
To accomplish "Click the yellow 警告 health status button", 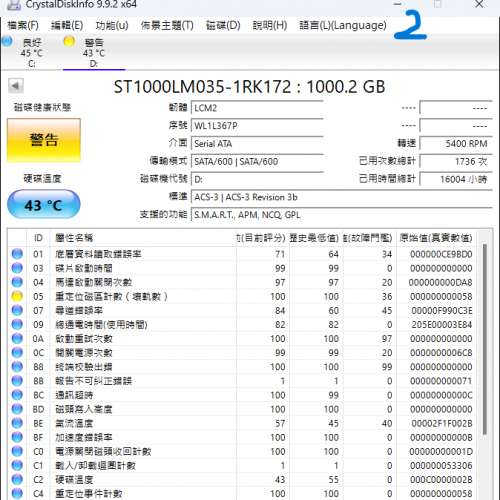I will pos(44,140).
